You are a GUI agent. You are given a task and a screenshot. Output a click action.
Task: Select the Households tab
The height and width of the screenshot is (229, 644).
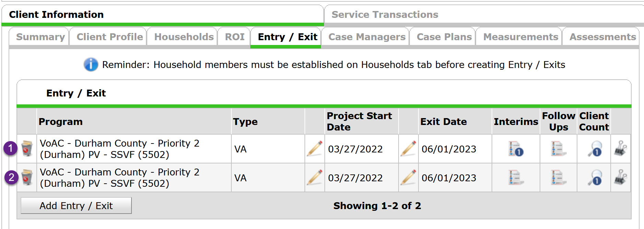click(184, 36)
